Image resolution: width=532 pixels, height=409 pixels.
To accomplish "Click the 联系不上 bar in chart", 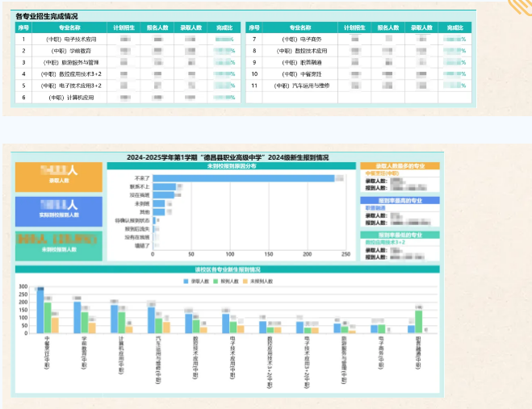I will (165, 186).
